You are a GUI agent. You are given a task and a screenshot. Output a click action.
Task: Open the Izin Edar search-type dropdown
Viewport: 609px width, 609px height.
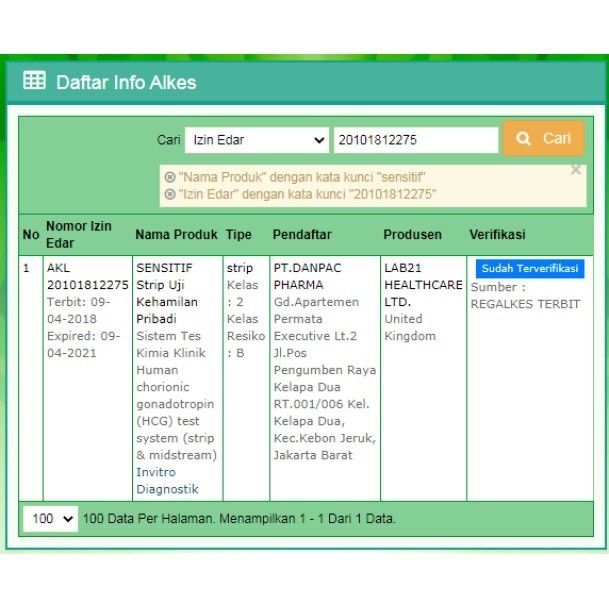(257, 140)
